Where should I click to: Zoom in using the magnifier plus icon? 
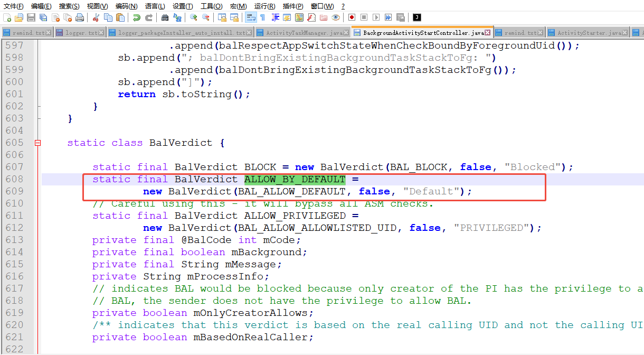point(193,17)
